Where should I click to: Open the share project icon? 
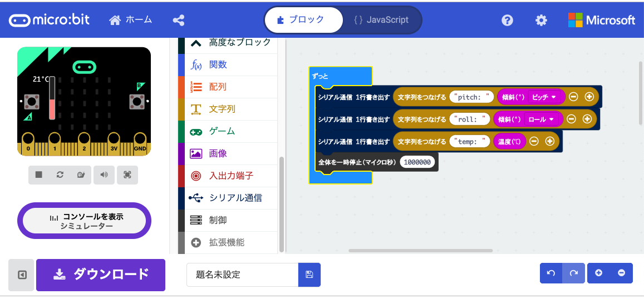point(178,20)
